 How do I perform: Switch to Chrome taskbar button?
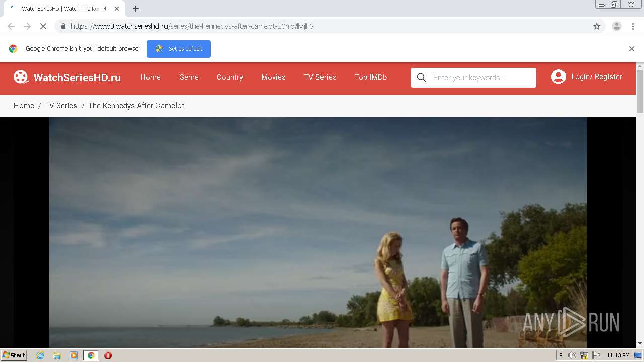(x=91, y=355)
